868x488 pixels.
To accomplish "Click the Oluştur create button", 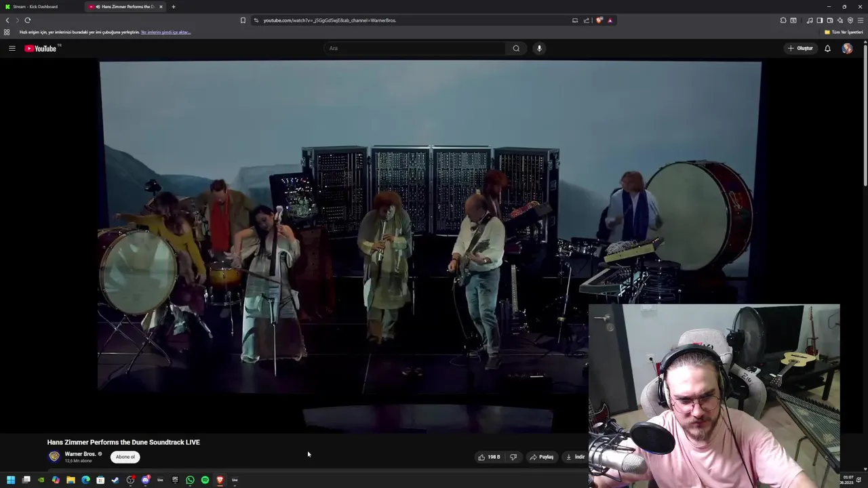I will pos(800,48).
